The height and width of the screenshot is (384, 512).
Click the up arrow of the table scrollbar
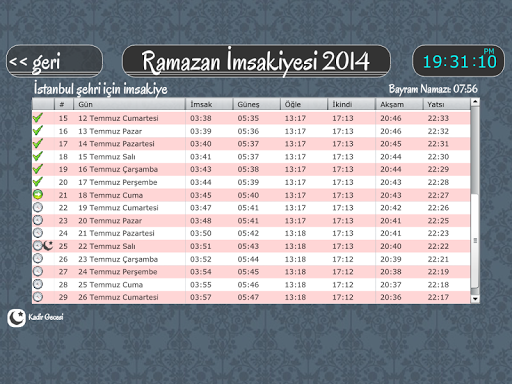tap(475, 102)
